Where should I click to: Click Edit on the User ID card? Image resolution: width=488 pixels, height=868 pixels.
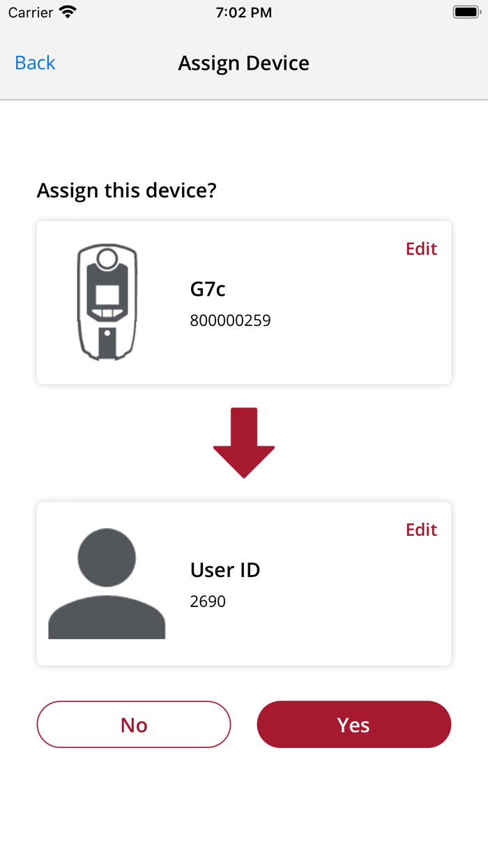click(x=421, y=530)
